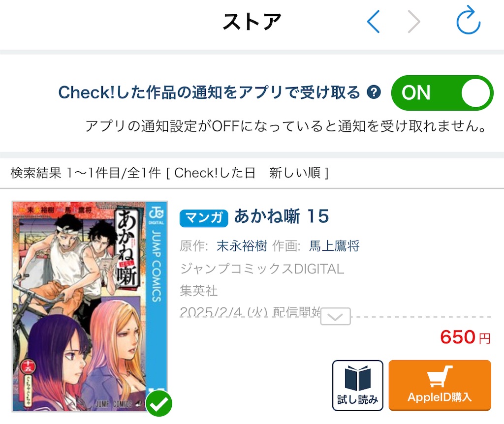Go back with the left arrow icon
The width and height of the screenshot is (504, 424).
[374, 22]
